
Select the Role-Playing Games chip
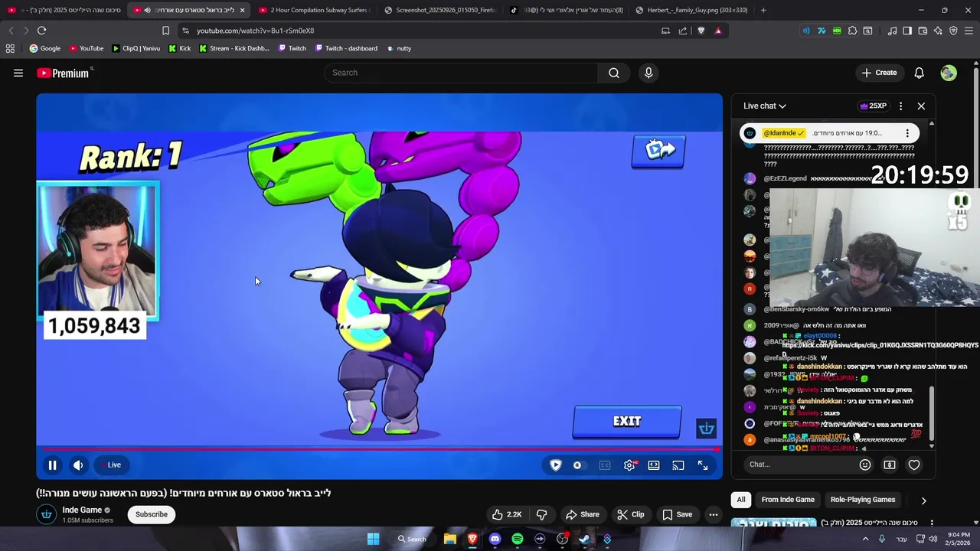pos(863,500)
